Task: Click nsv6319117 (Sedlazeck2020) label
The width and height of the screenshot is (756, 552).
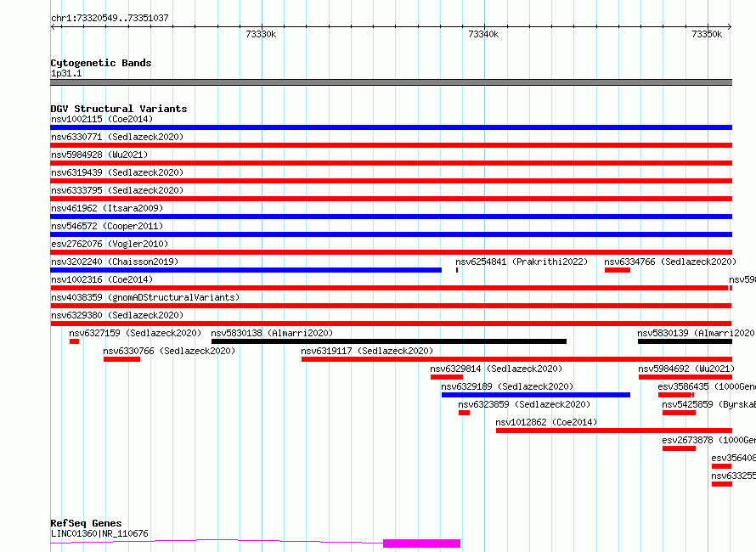Action: coord(367,351)
